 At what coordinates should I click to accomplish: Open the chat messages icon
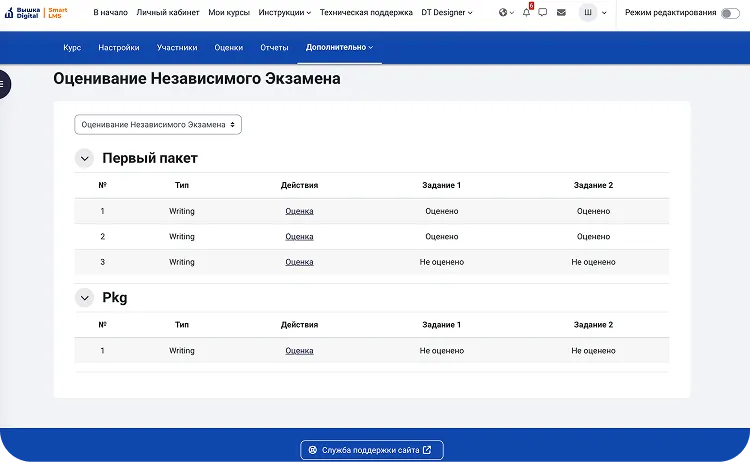pyautogui.click(x=542, y=12)
